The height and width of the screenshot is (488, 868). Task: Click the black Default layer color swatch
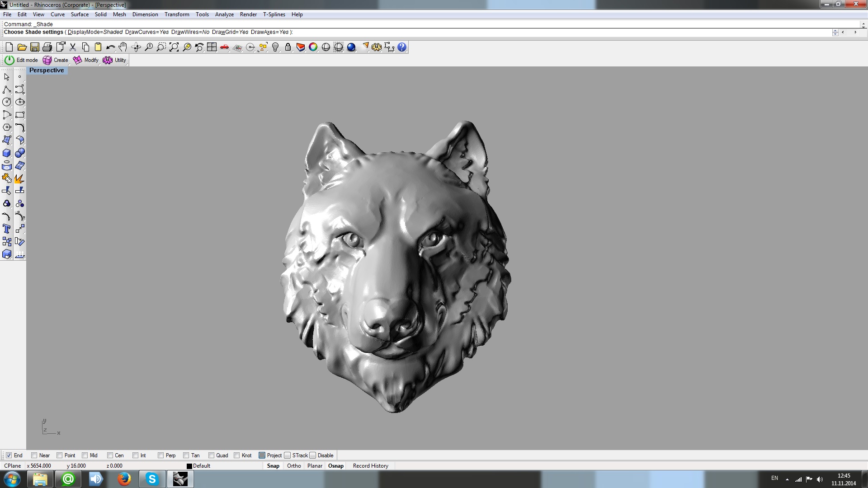[x=189, y=466]
